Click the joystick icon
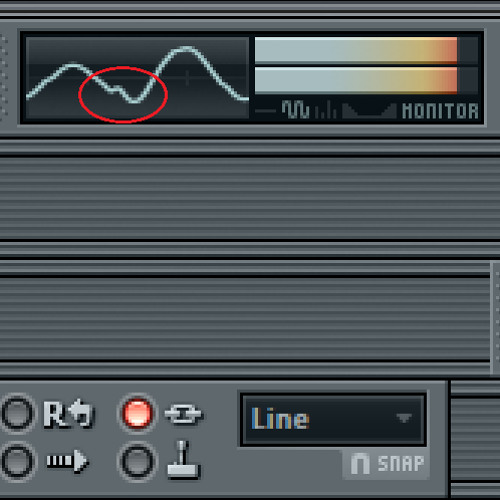The height and width of the screenshot is (500, 500). [x=183, y=460]
